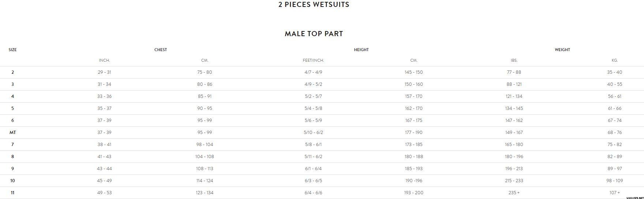Select chest cm value 85 - 91
644x199 pixels.
(x=205, y=96)
